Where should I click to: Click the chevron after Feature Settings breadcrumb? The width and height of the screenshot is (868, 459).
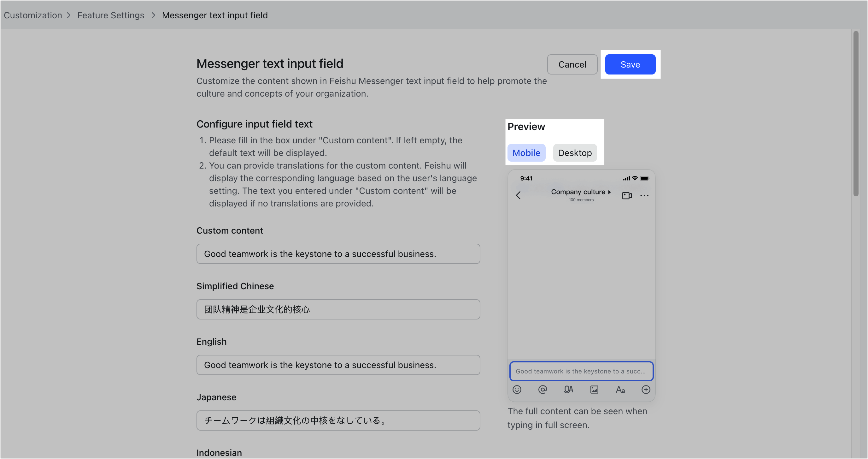point(153,15)
